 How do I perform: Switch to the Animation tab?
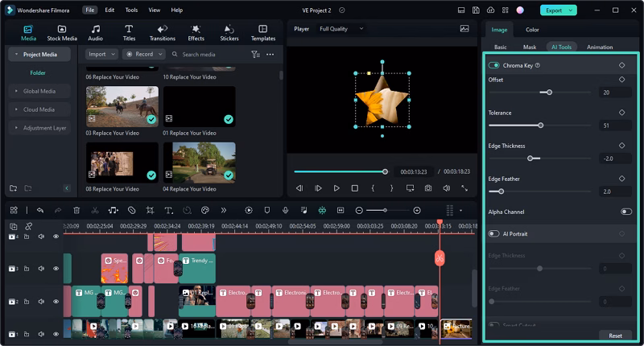(x=600, y=47)
